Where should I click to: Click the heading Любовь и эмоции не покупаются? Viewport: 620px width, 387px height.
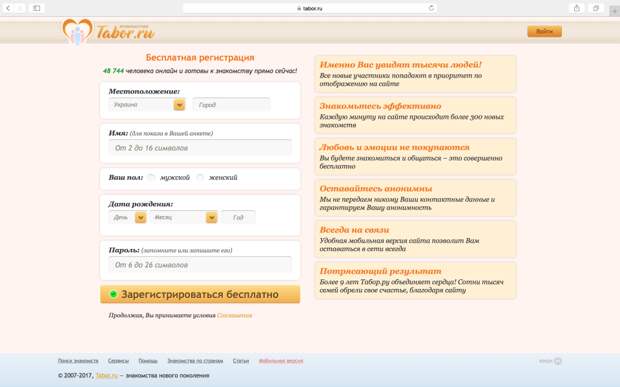point(394,147)
